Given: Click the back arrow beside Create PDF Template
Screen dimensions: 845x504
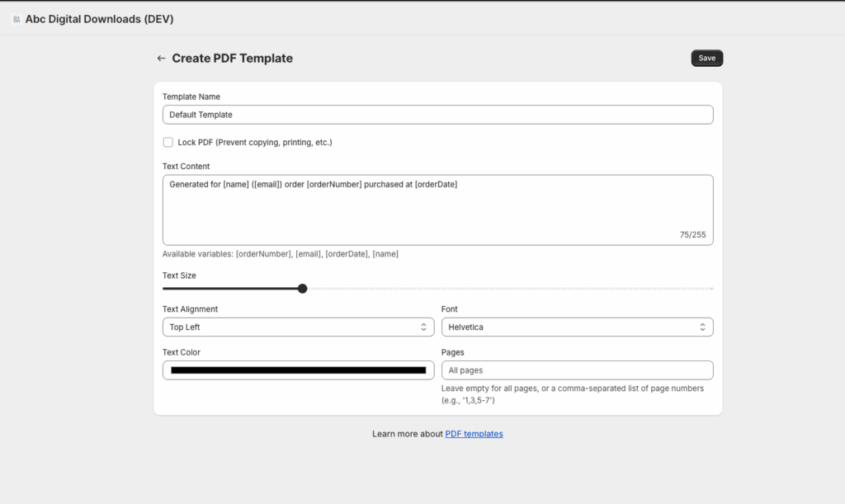Looking at the screenshot, I should point(161,58).
